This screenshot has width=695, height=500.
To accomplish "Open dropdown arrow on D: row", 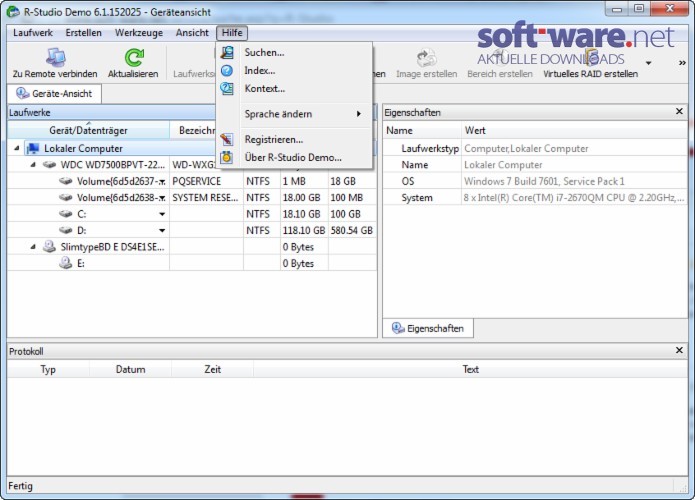I will 162,231.
